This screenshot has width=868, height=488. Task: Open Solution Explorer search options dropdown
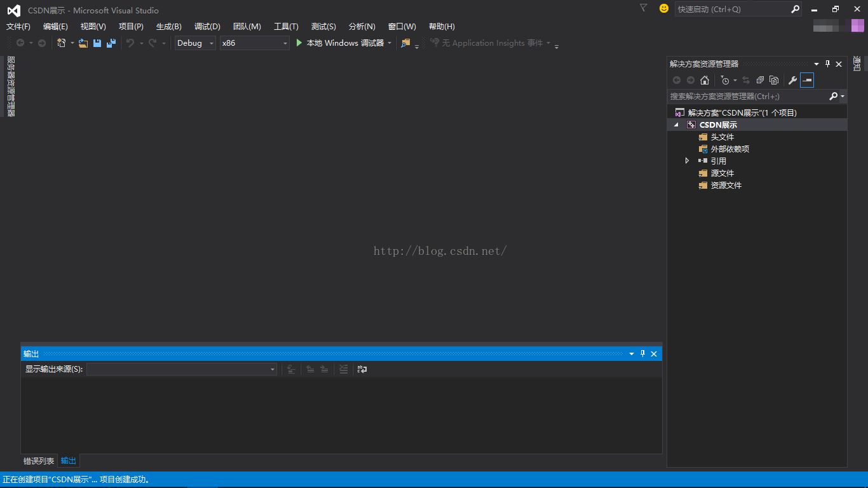click(843, 97)
